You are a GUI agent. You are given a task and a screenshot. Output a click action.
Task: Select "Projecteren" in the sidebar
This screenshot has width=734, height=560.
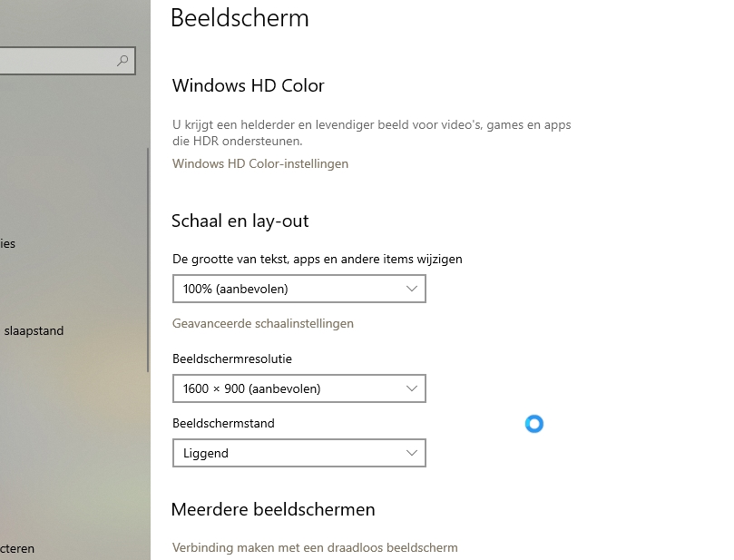[x=18, y=549]
